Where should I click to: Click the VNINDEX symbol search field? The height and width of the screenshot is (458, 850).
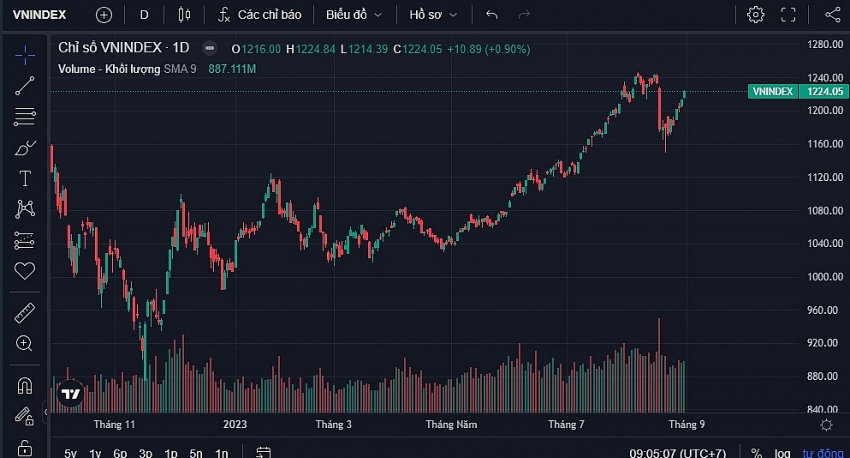coord(40,15)
